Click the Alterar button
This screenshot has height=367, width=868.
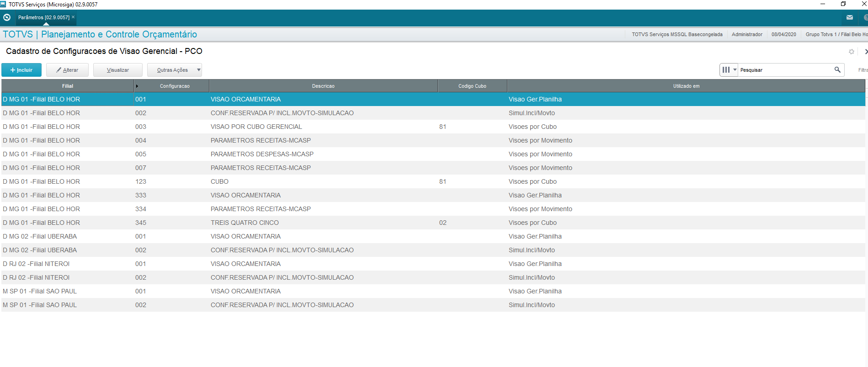67,70
